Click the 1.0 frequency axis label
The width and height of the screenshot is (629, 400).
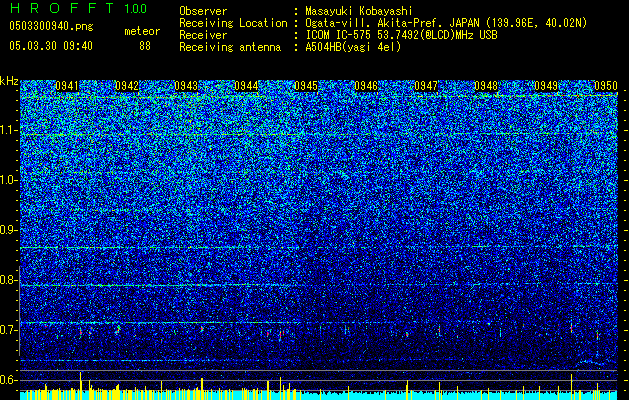click(9, 180)
